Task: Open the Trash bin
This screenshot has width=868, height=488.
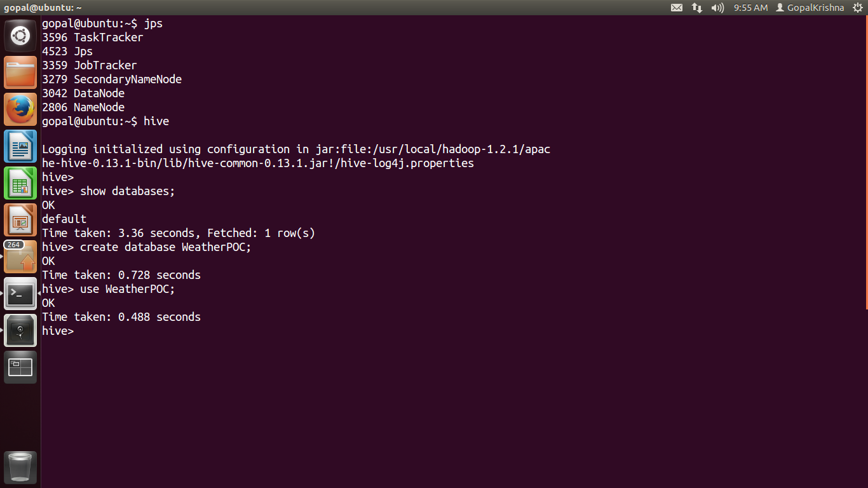Action: [20, 468]
